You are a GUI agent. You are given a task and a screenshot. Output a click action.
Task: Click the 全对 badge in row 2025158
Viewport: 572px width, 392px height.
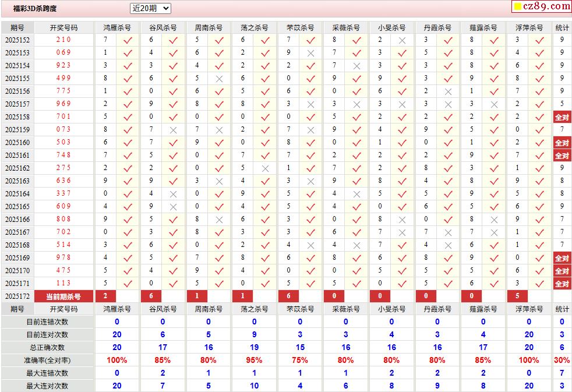[562, 117]
